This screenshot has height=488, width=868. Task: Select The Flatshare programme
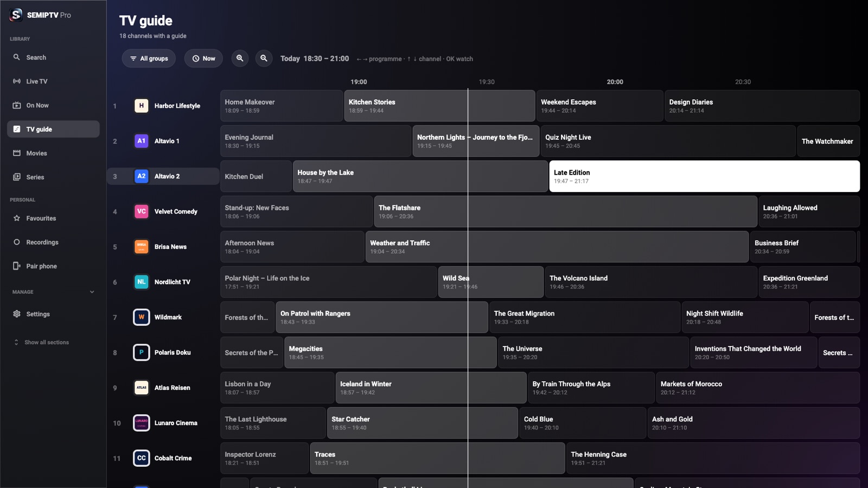pyautogui.click(x=565, y=211)
